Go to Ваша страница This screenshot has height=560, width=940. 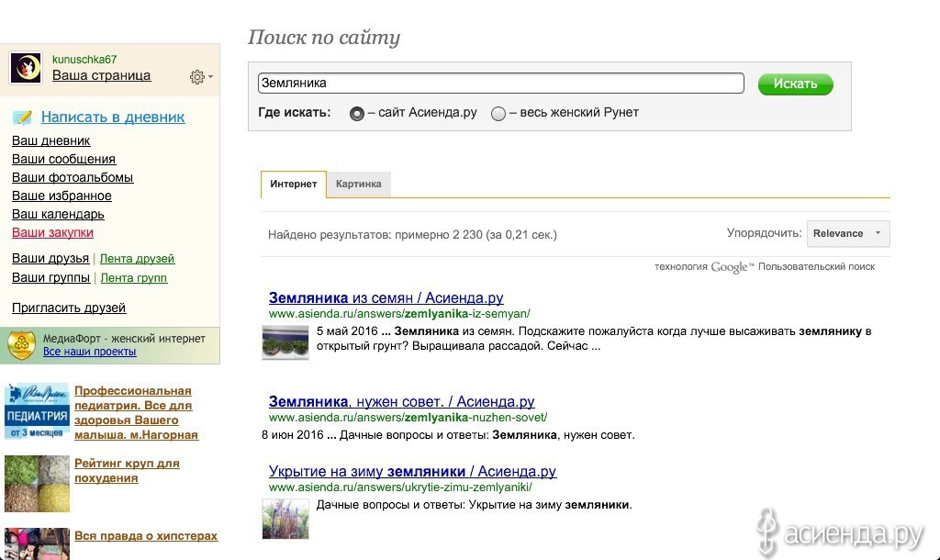pos(101,75)
